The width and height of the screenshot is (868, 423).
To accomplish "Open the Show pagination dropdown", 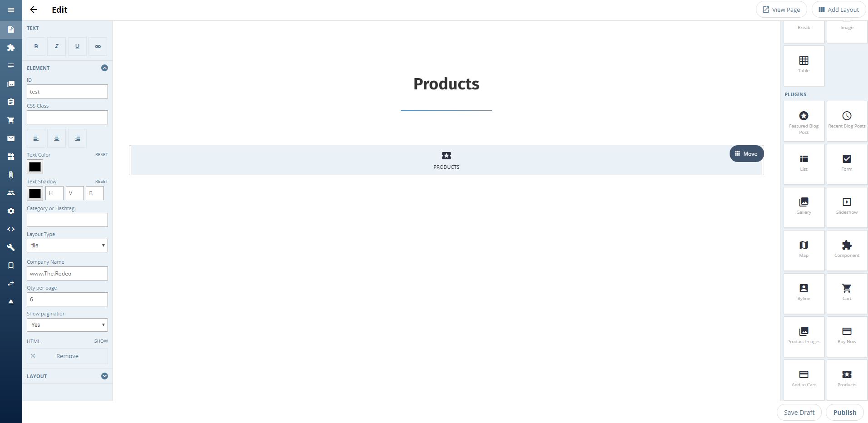I will tap(67, 325).
